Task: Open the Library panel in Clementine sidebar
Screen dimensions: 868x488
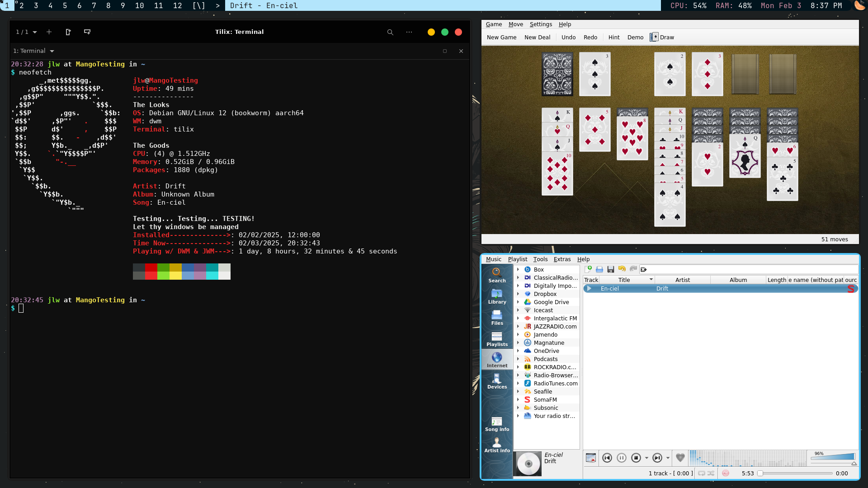Action: coord(497,296)
